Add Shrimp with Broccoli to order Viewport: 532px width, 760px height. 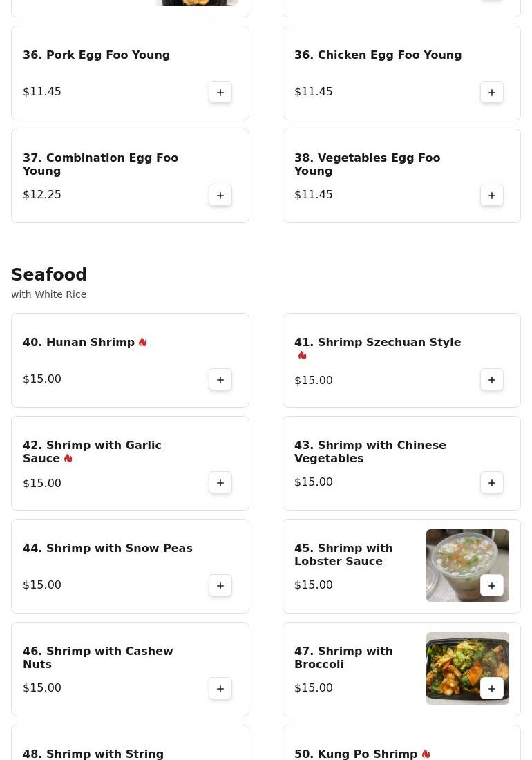492,689
